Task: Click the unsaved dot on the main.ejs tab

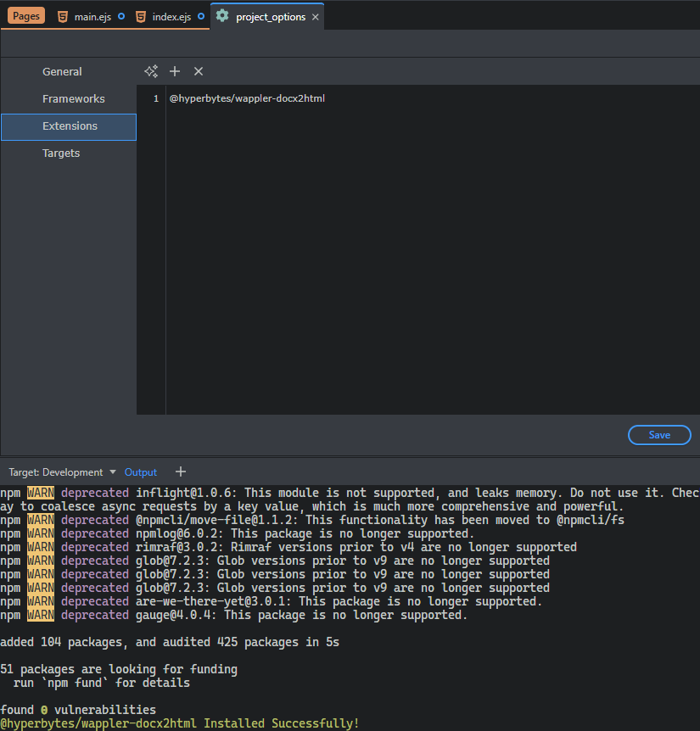Action: click(x=120, y=16)
